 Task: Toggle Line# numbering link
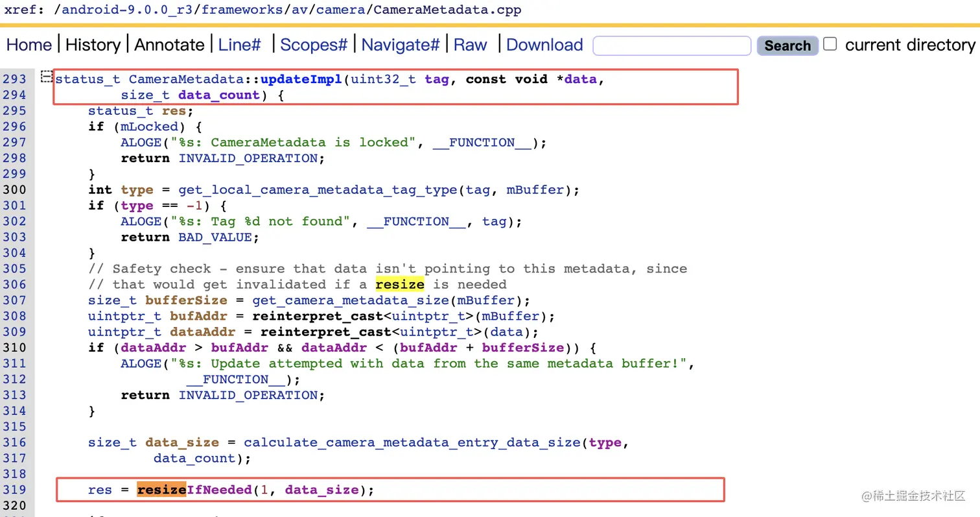(x=239, y=45)
